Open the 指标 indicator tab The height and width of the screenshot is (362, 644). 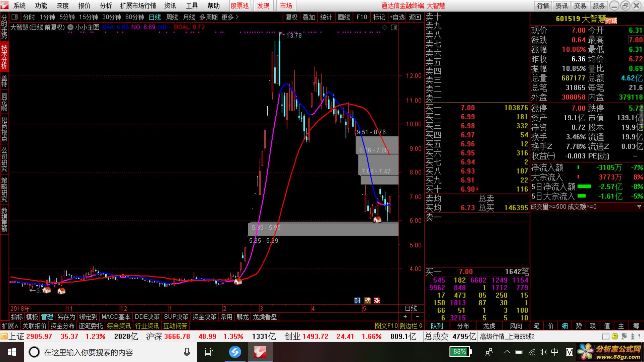pyautogui.click(x=17, y=317)
